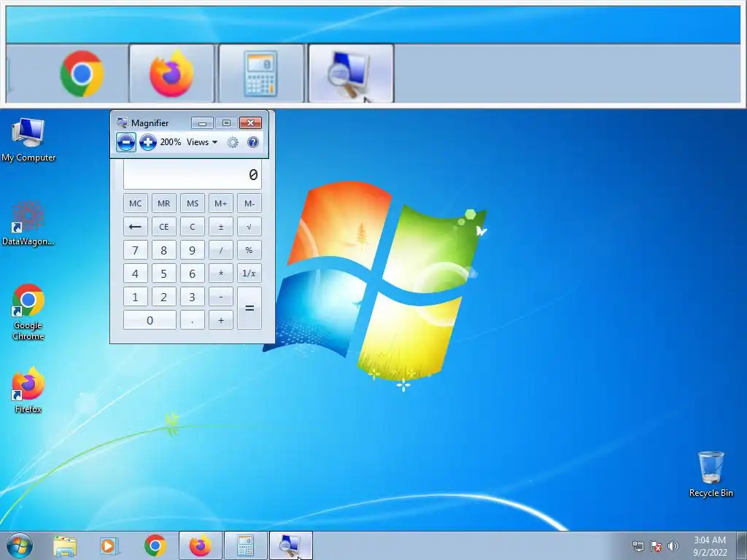Select DataWagon desktop shortcut
Image resolution: width=747 pixels, height=560 pixels.
click(28, 223)
